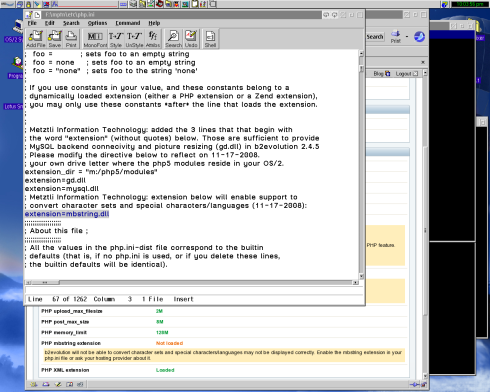490x392 pixels.
Task: Open the Shell toolbar icon
Action: coord(210,39)
